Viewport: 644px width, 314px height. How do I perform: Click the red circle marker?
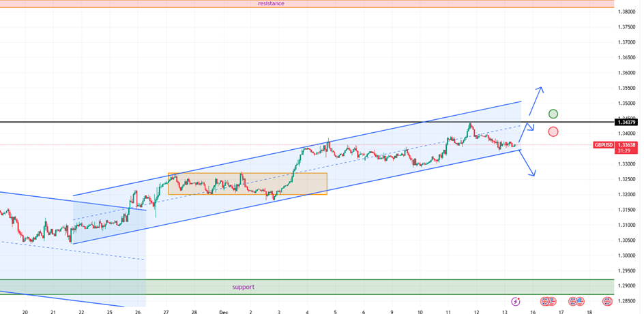[x=553, y=131]
